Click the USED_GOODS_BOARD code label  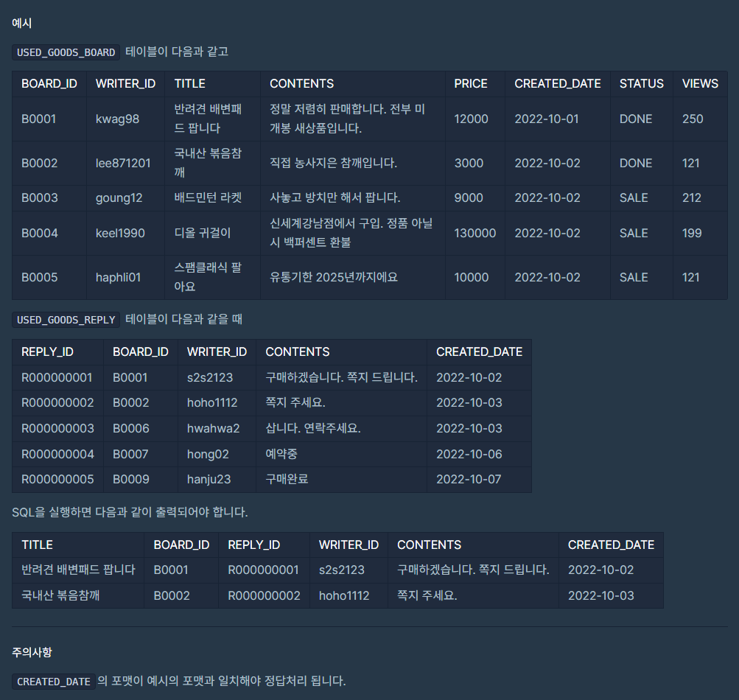pyautogui.click(x=66, y=52)
